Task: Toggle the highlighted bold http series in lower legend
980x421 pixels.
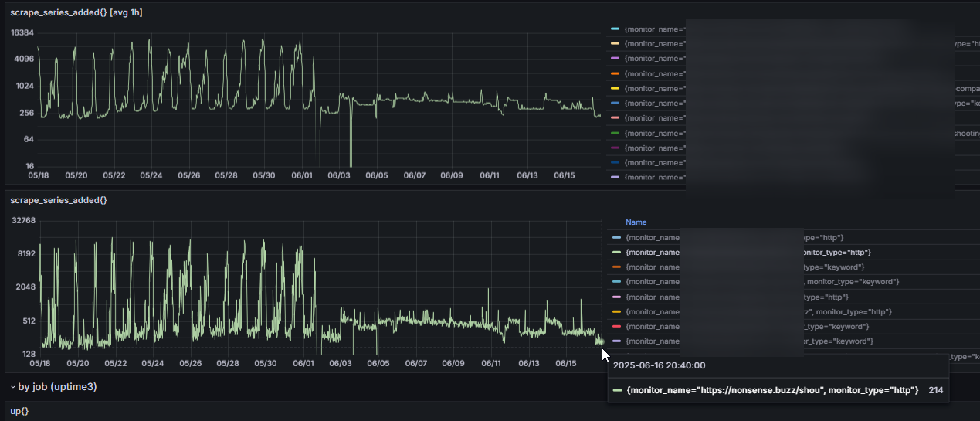Action: pyautogui.click(x=653, y=253)
